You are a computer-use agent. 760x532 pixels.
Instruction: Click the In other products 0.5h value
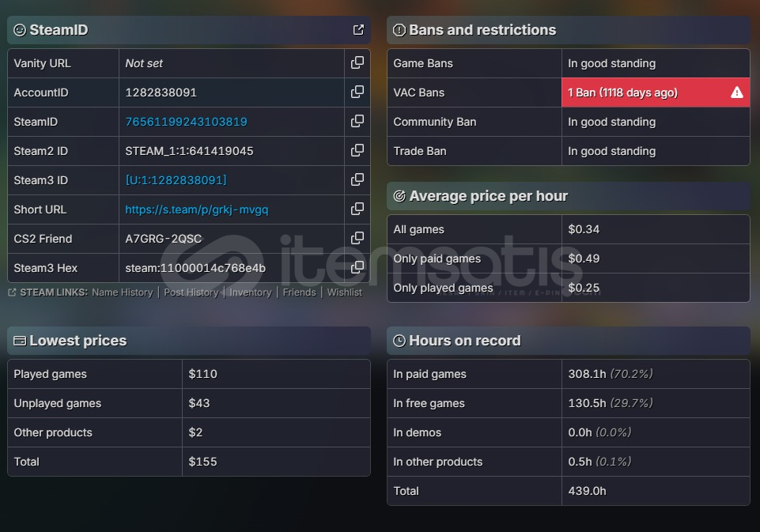[x=580, y=462]
